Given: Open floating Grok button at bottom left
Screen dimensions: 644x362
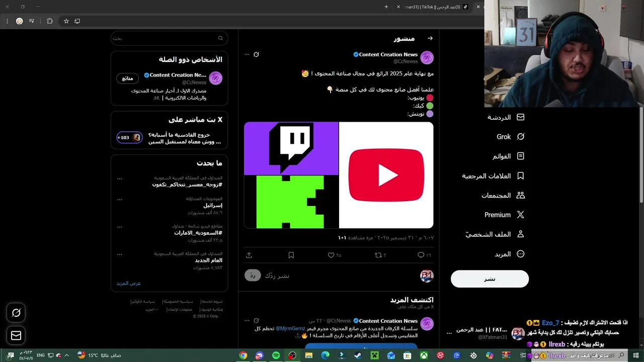Looking at the screenshot, I should 16,313.
